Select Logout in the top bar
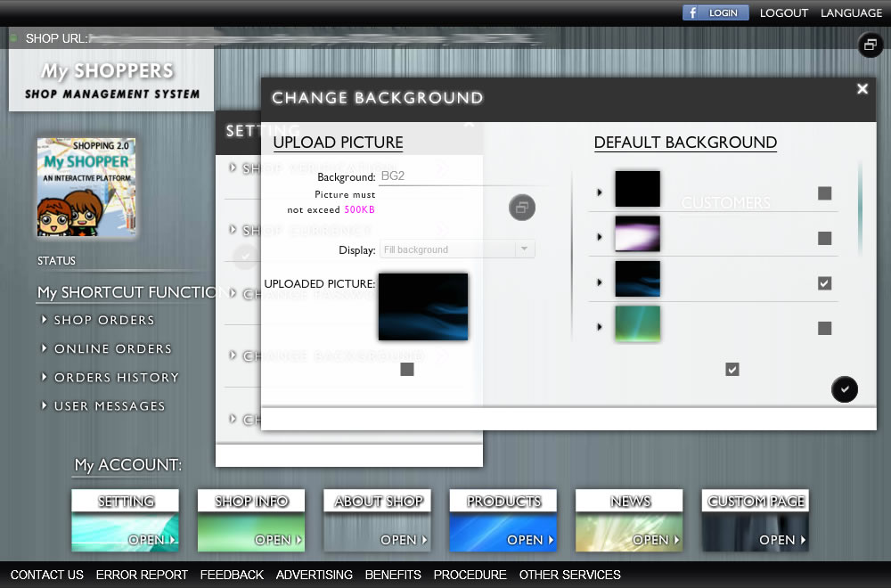 coord(783,13)
